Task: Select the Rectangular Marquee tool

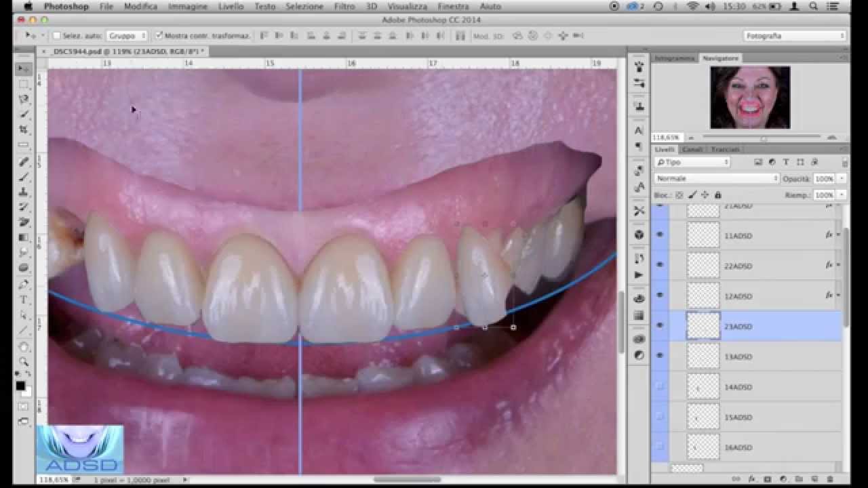Action: [23, 84]
